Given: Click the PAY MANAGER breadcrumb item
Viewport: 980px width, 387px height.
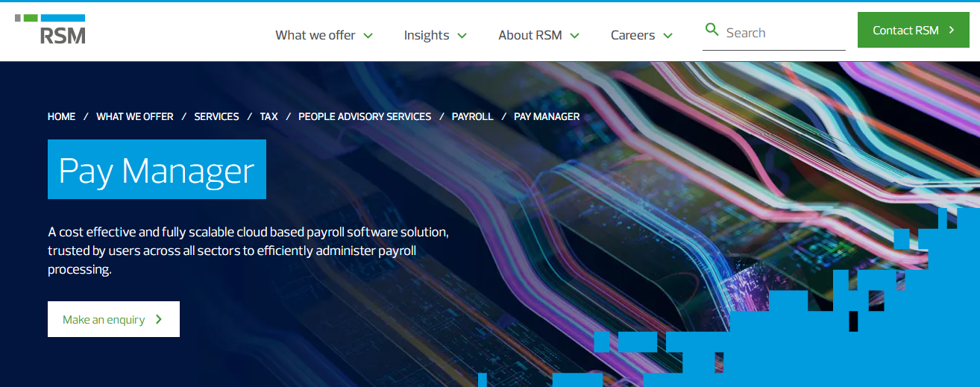Looking at the screenshot, I should point(547,116).
